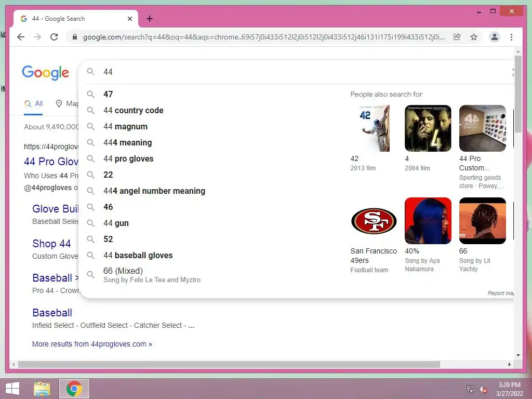532x399 pixels.
Task: Choose suggestion '44 baseball gloves'
Action: pos(214,256)
